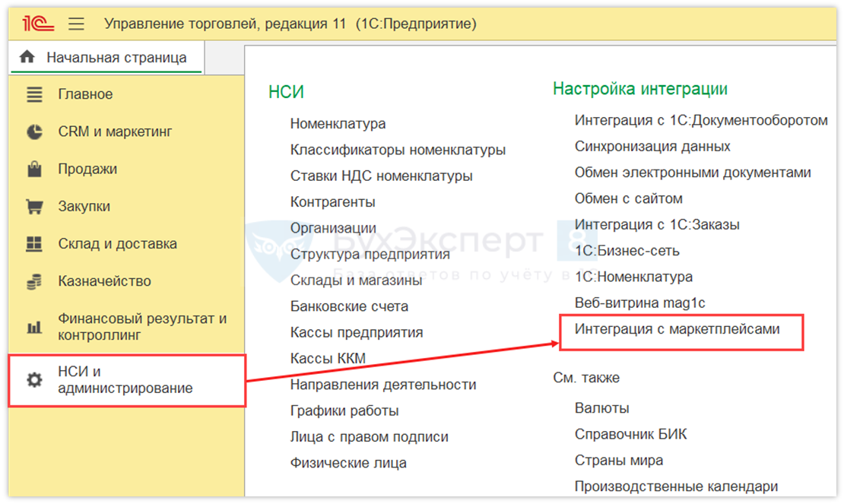Click the Казначейство coins icon
This screenshot has width=844, height=504.
click(x=34, y=281)
